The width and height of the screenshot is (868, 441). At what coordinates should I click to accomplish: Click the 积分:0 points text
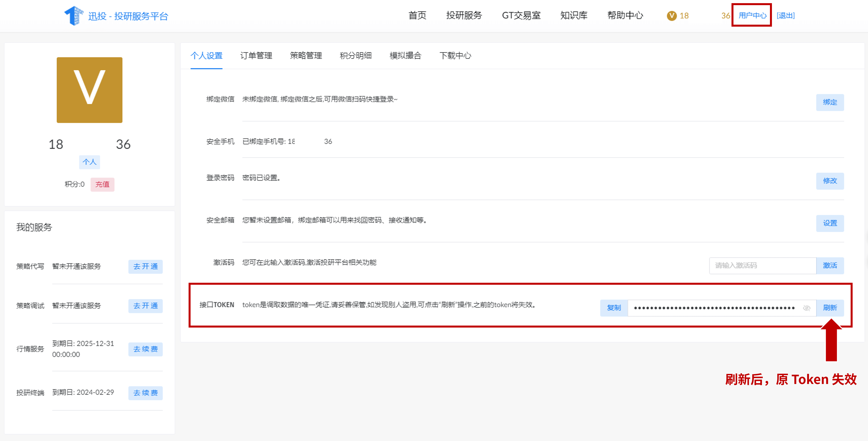[x=74, y=184]
